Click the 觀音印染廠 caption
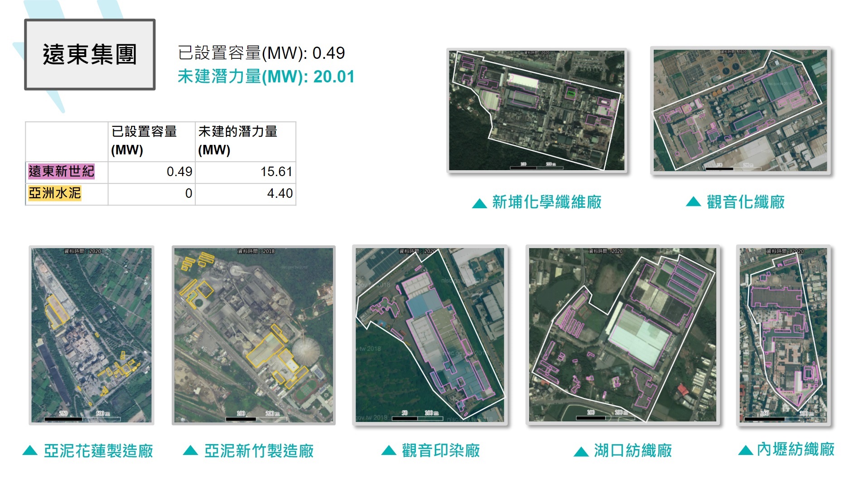The image size is (868, 488). (x=441, y=450)
